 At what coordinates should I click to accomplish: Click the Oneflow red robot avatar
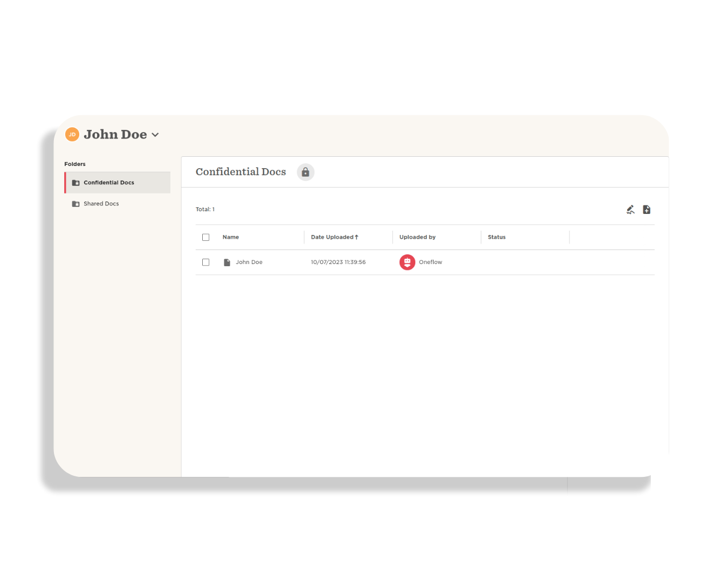(x=407, y=262)
